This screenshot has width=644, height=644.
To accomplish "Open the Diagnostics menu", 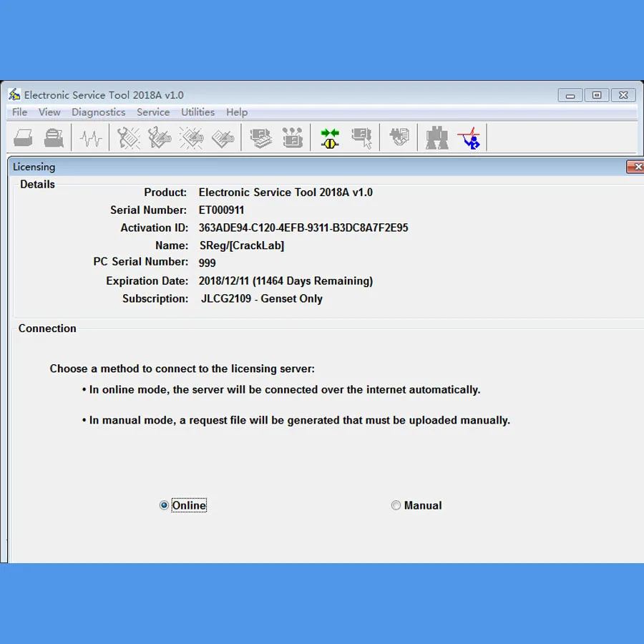I will (x=99, y=112).
